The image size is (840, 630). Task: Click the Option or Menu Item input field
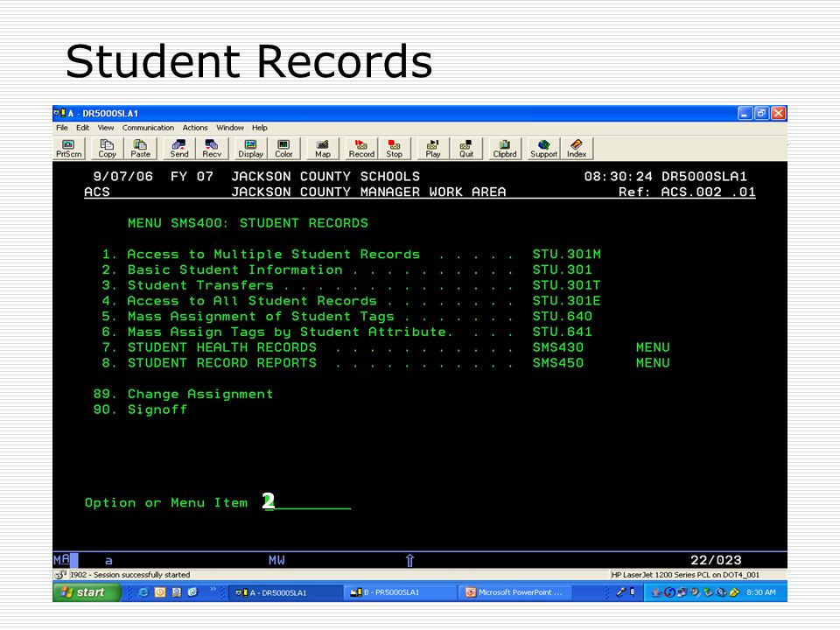(x=307, y=502)
